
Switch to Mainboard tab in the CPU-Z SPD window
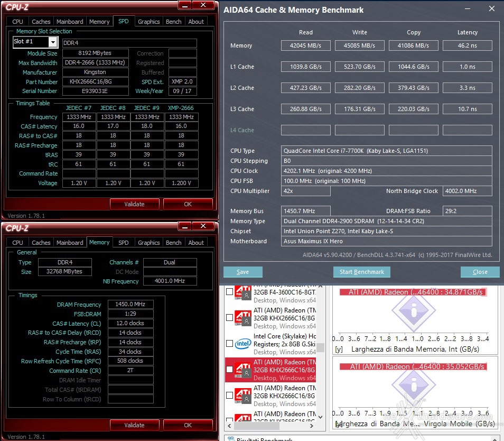(70, 22)
